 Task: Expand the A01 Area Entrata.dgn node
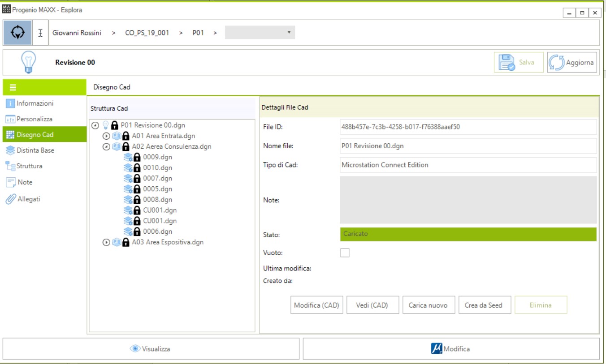point(106,136)
